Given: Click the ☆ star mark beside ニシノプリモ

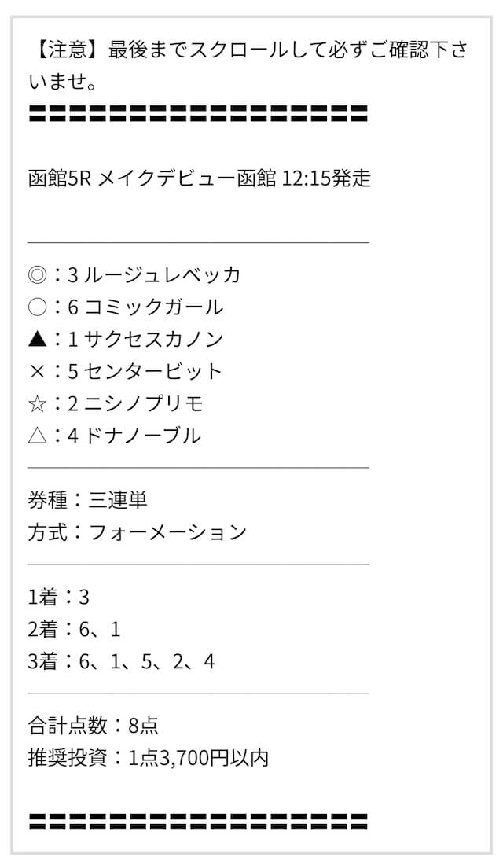Looking at the screenshot, I should (x=37, y=403).
